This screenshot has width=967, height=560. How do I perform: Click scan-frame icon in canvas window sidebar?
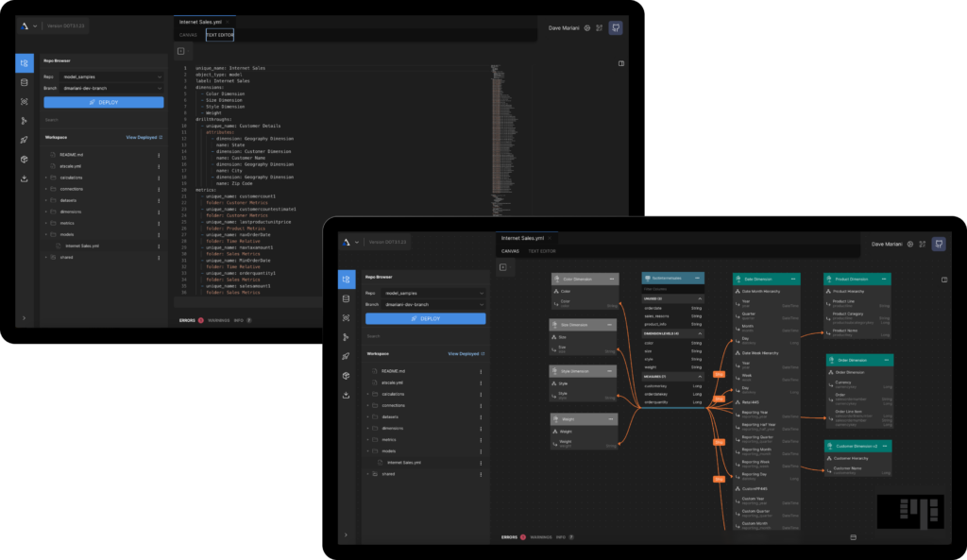tap(346, 317)
